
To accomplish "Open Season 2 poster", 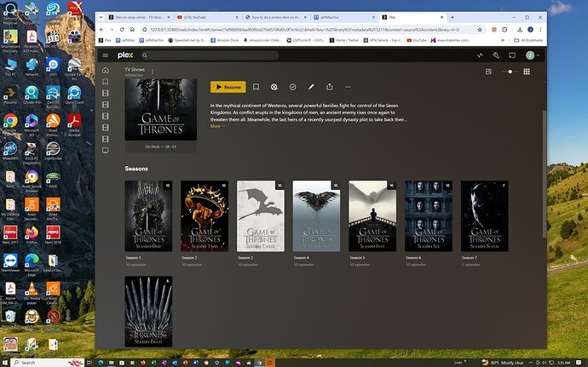I will tap(205, 216).
